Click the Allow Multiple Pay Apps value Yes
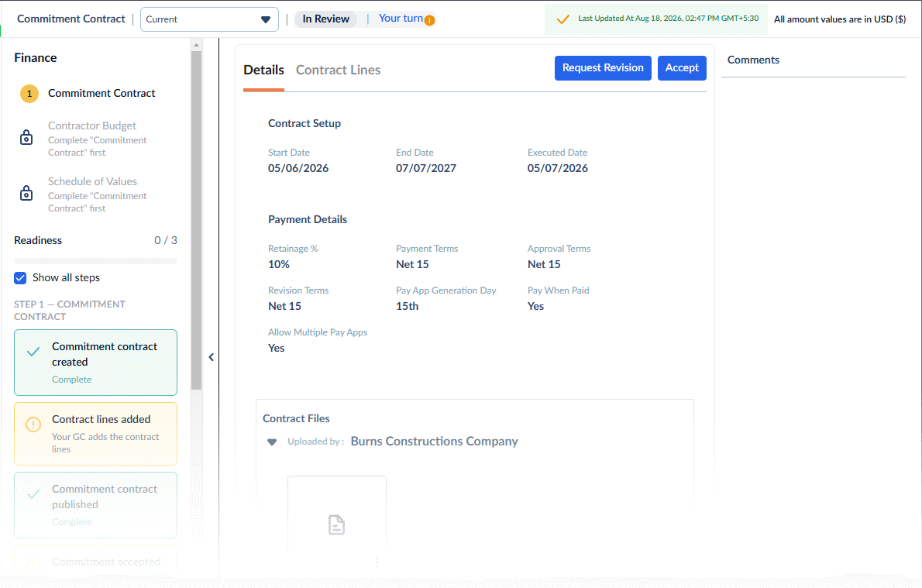Viewport: 922px width, 588px height. [277, 348]
